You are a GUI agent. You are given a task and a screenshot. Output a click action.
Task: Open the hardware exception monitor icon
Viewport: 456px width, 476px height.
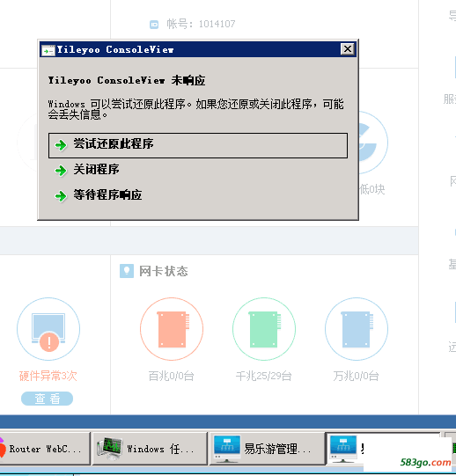point(48,329)
